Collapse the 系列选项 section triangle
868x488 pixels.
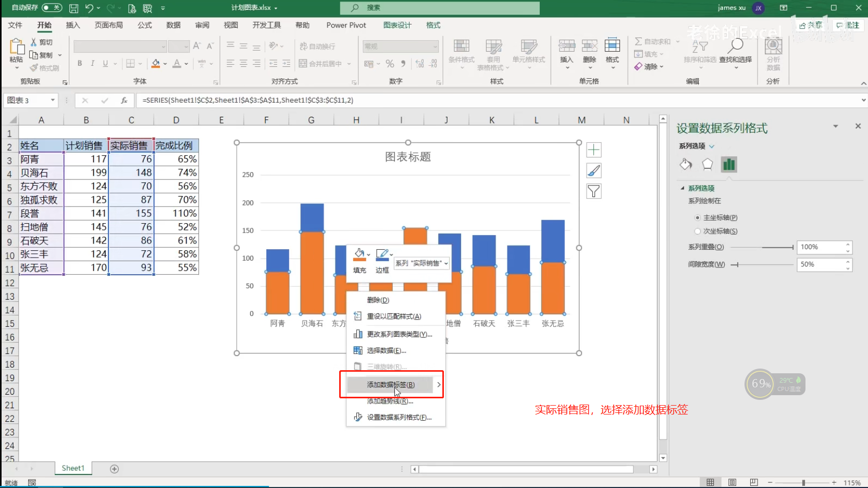click(x=682, y=188)
